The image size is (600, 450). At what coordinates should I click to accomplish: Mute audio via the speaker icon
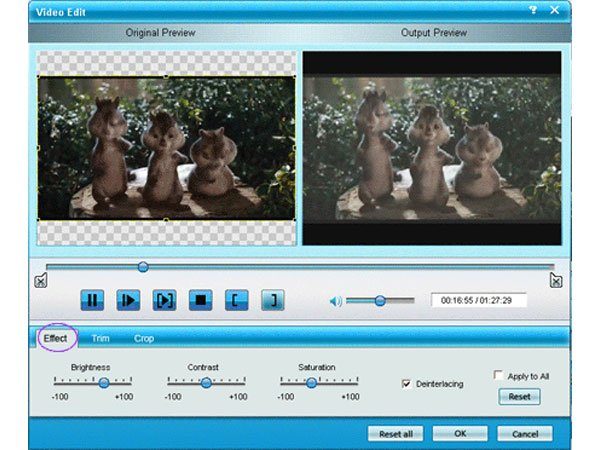(x=336, y=302)
